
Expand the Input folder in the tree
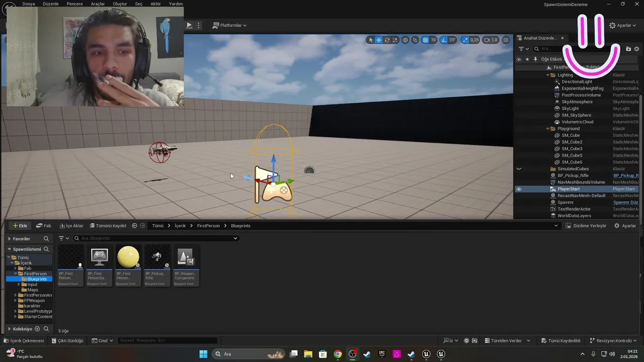pyautogui.click(x=19, y=285)
